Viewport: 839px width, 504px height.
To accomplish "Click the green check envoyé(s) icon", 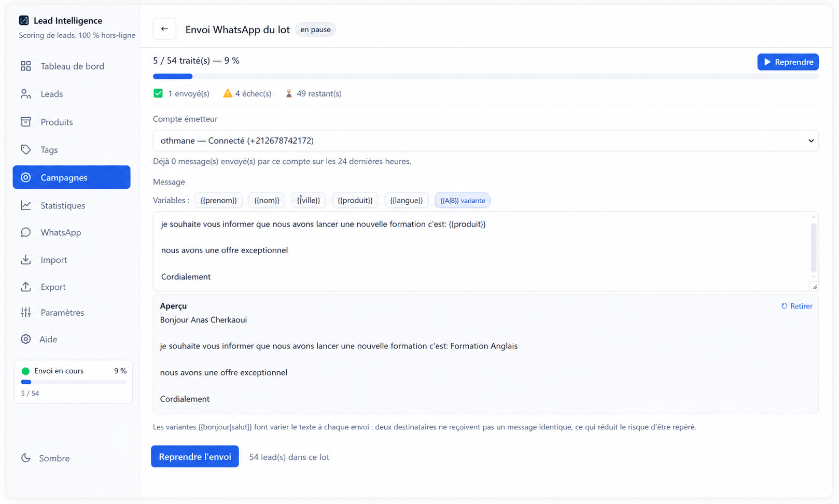I will 158,93.
